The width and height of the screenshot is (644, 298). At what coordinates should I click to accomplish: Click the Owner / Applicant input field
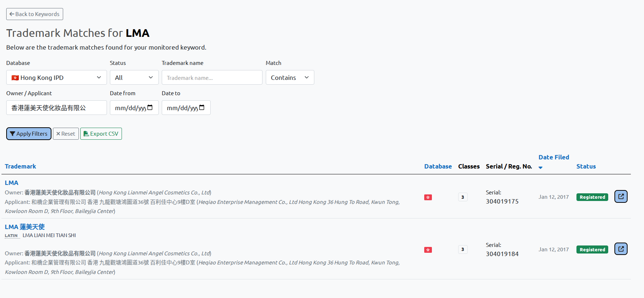tap(57, 108)
